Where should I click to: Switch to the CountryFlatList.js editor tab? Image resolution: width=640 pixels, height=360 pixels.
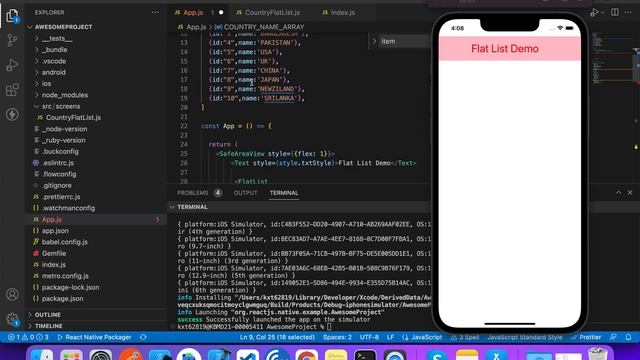(x=272, y=13)
